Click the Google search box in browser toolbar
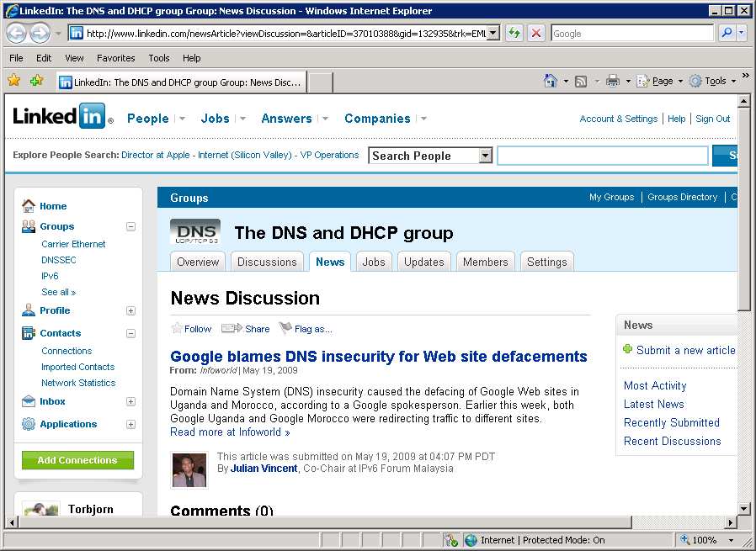This screenshot has width=756, height=551. 631,34
